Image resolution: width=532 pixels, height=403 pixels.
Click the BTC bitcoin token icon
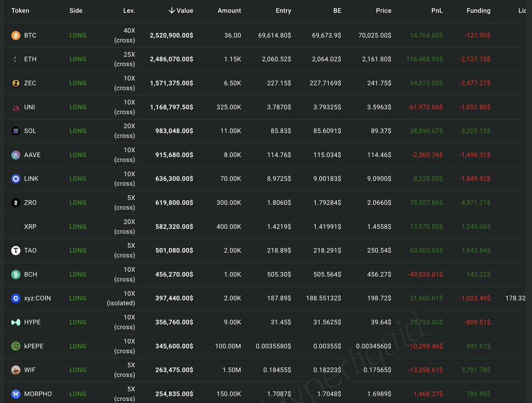pos(16,35)
